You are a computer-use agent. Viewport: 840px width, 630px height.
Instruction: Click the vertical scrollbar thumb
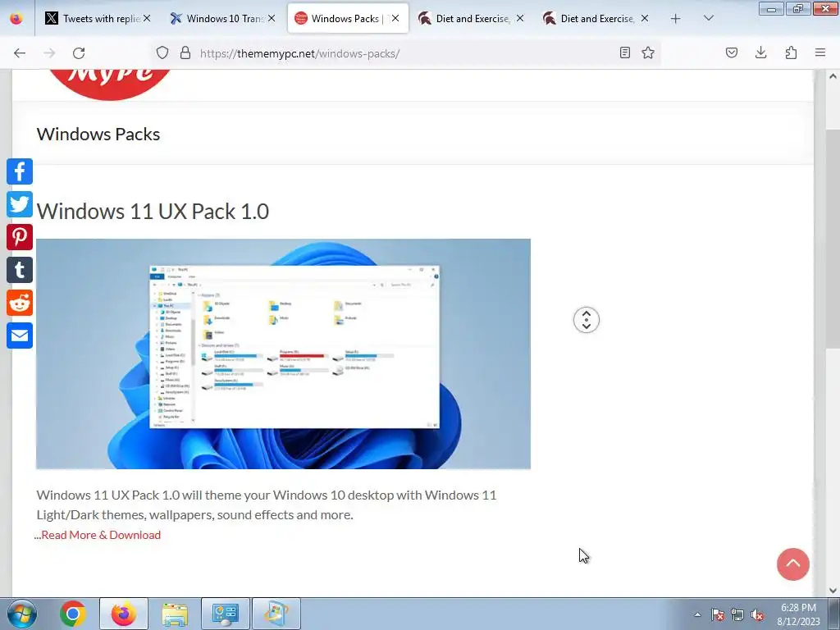coord(833,239)
